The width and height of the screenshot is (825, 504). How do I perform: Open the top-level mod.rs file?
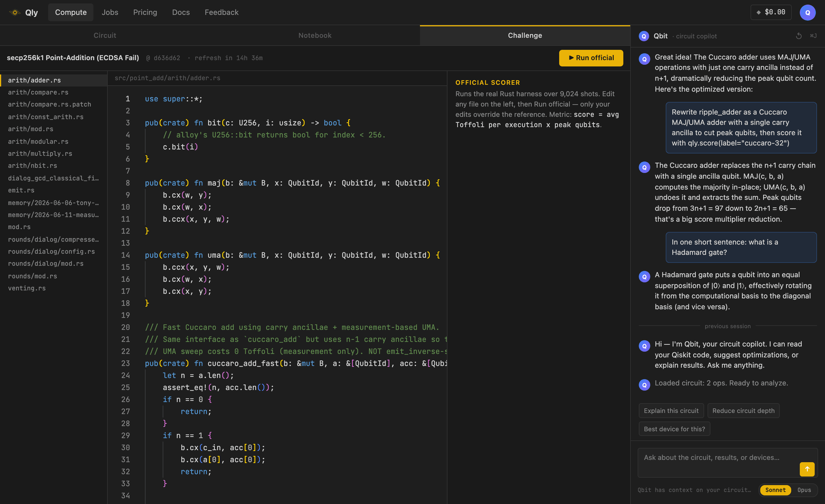(x=54, y=227)
